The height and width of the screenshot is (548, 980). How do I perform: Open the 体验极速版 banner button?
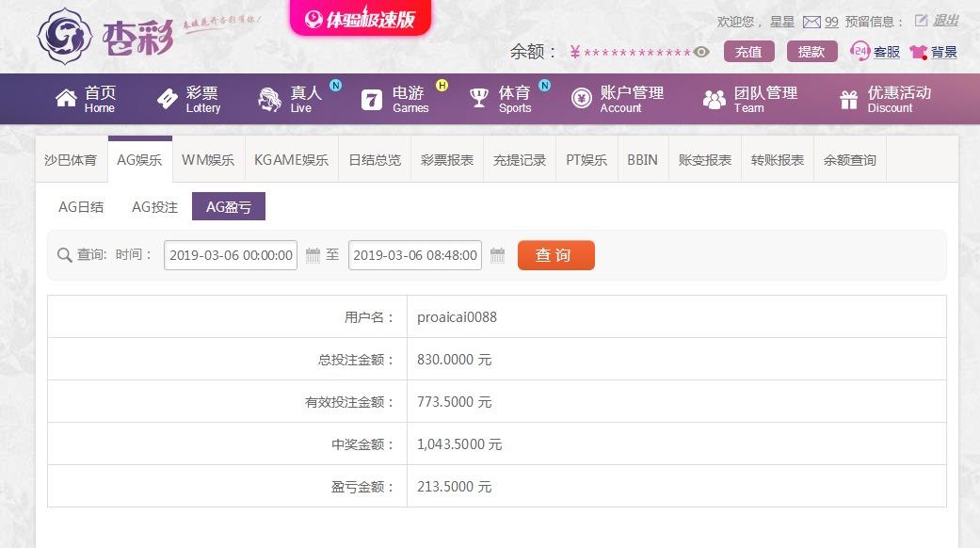[360, 18]
